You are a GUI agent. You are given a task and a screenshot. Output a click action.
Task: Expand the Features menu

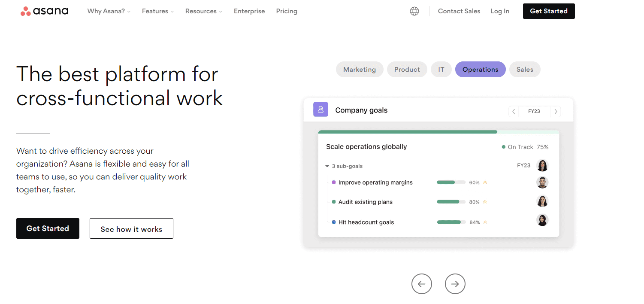pyautogui.click(x=158, y=11)
